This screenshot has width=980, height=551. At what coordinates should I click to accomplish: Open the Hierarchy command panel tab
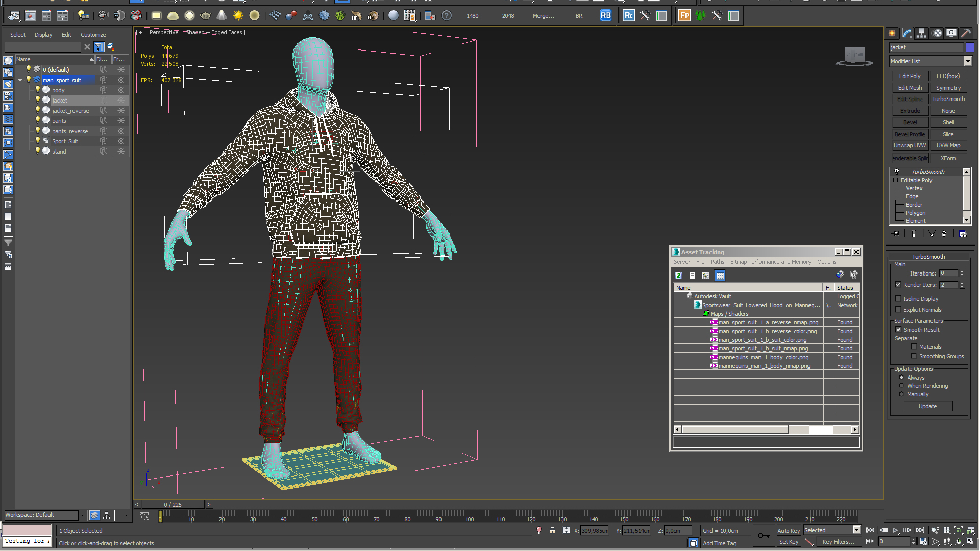[x=922, y=33]
